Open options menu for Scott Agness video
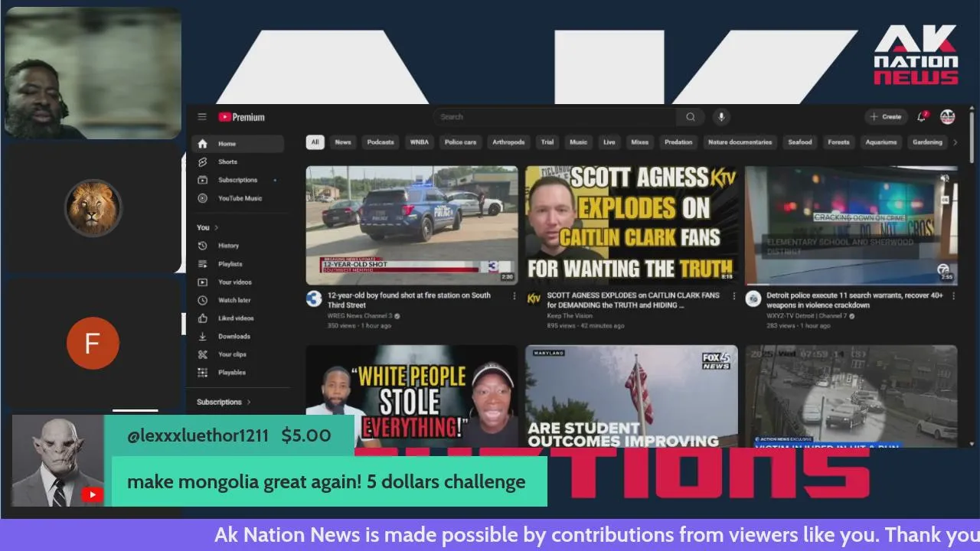The height and width of the screenshot is (551, 980). 733,295
